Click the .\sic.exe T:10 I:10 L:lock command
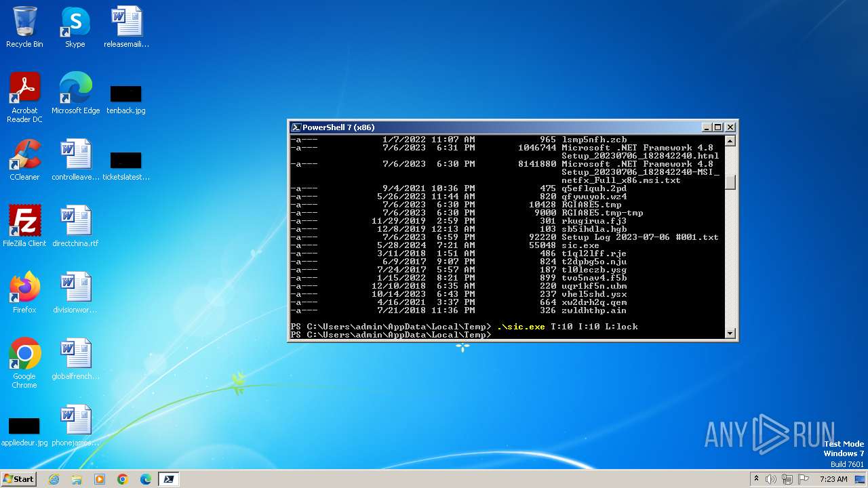The height and width of the screenshot is (488, 868). coord(567,327)
